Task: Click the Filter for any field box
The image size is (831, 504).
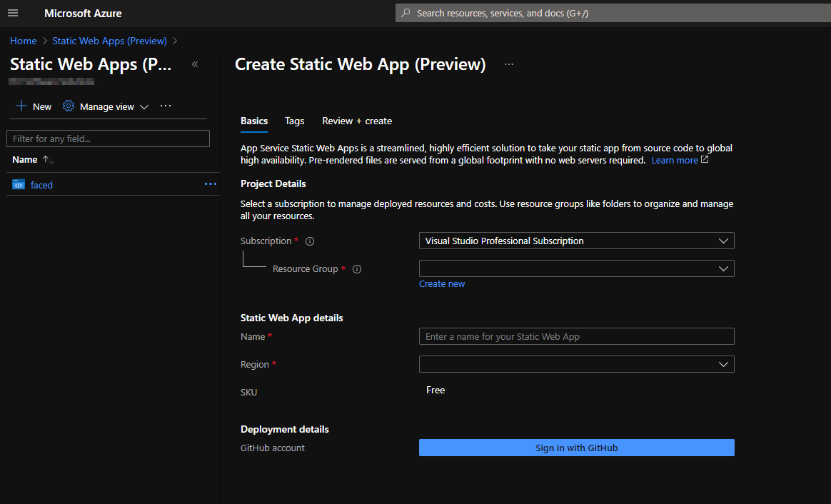Action: pos(108,139)
